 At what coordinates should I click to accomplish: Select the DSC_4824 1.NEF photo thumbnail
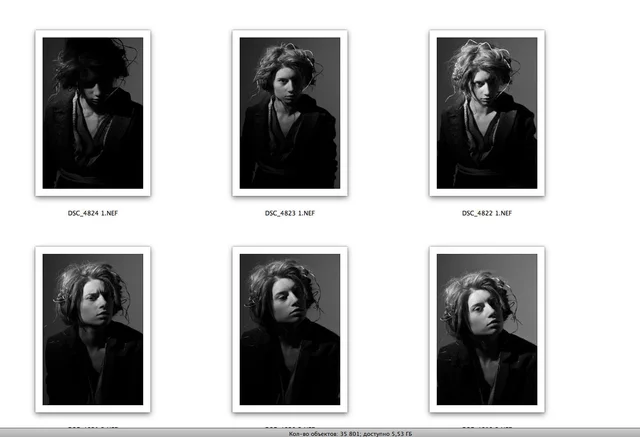click(93, 113)
